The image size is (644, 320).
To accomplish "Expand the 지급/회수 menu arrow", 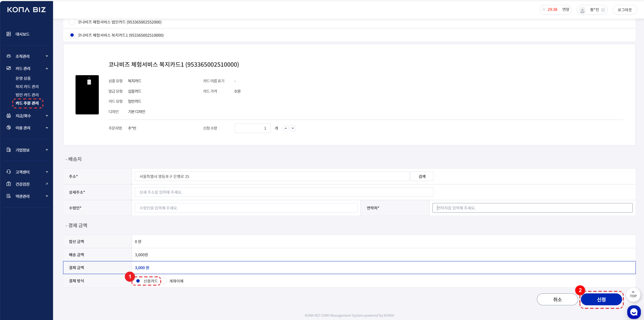I will (x=47, y=116).
